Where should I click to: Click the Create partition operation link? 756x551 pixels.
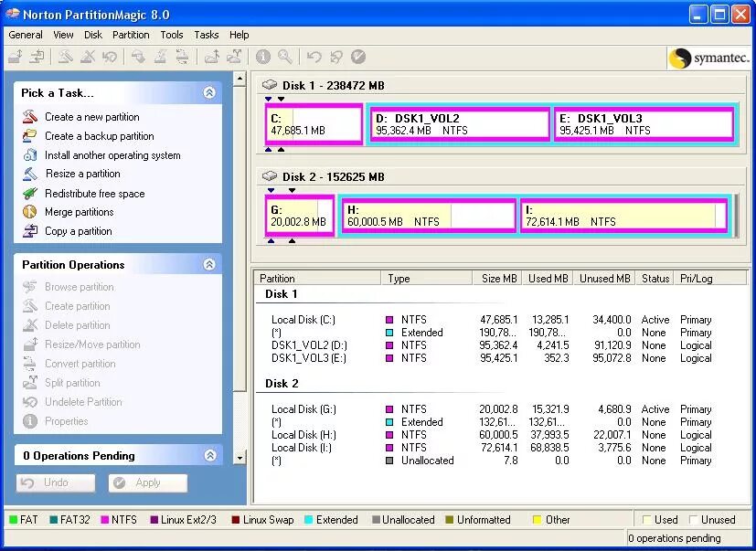pos(77,305)
